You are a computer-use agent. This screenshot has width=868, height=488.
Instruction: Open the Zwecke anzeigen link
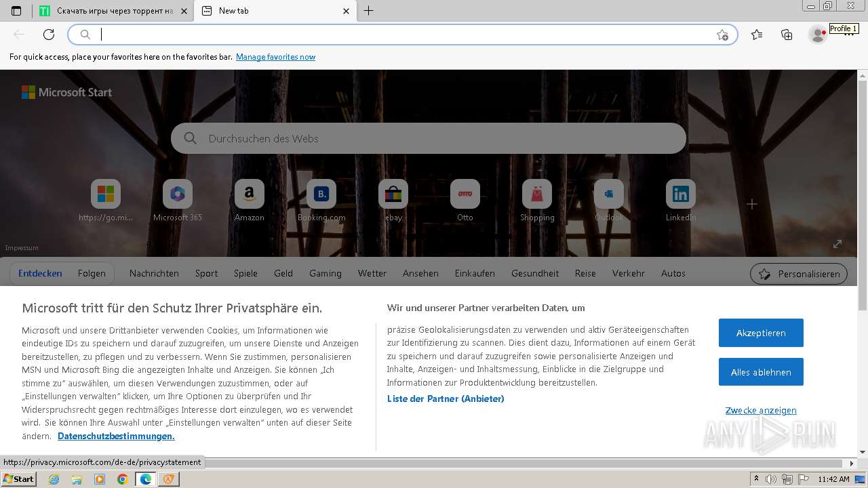click(x=761, y=410)
